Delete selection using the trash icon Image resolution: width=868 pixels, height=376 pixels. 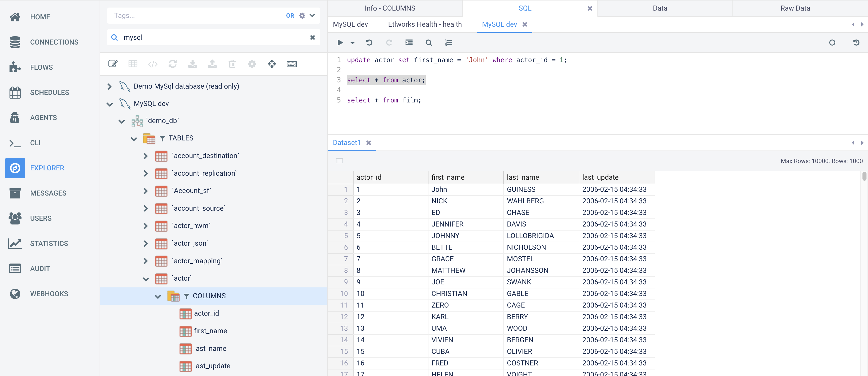232,64
